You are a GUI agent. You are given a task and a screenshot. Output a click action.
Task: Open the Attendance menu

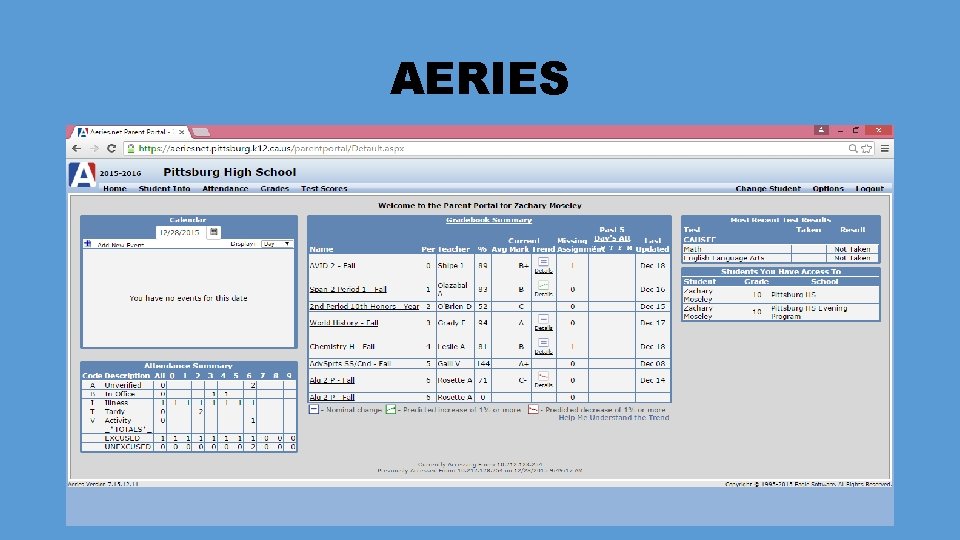225,189
